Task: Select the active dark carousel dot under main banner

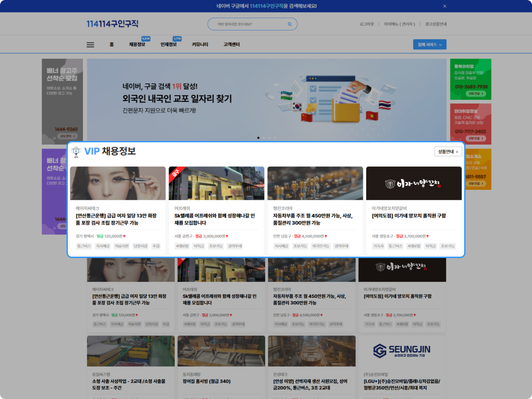Action: (258, 138)
